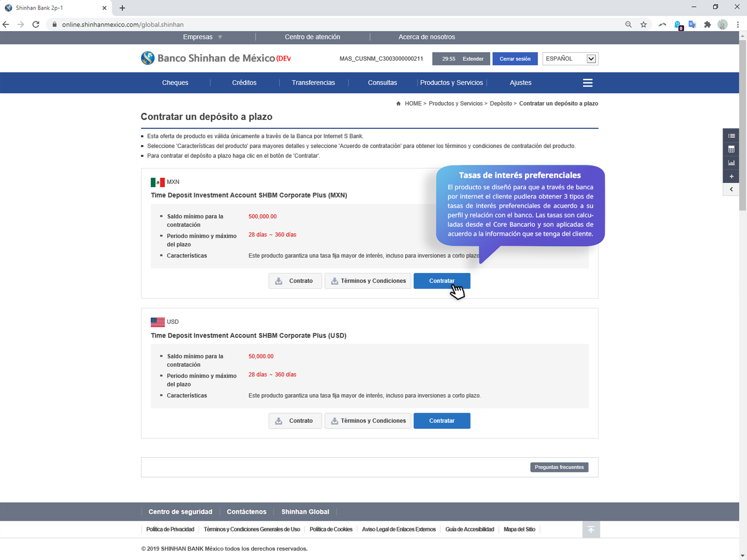The width and height of the screenshot is (747, 560).
Task: Close the Shinhan Bank 2p-1 tab
Action: [x=104, y=8]
